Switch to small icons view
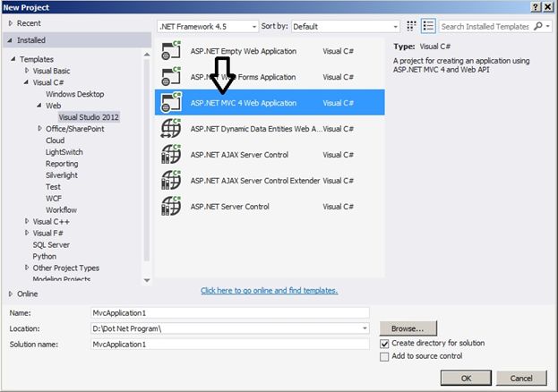The height and width of the screenshot is (392, 558). click(x=411, y=26)
